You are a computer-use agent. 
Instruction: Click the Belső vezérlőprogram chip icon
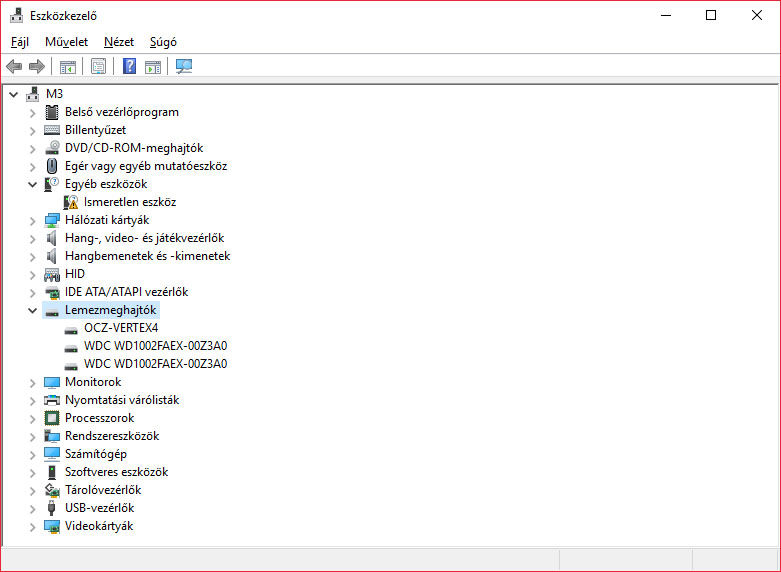(x=52, y=112)
